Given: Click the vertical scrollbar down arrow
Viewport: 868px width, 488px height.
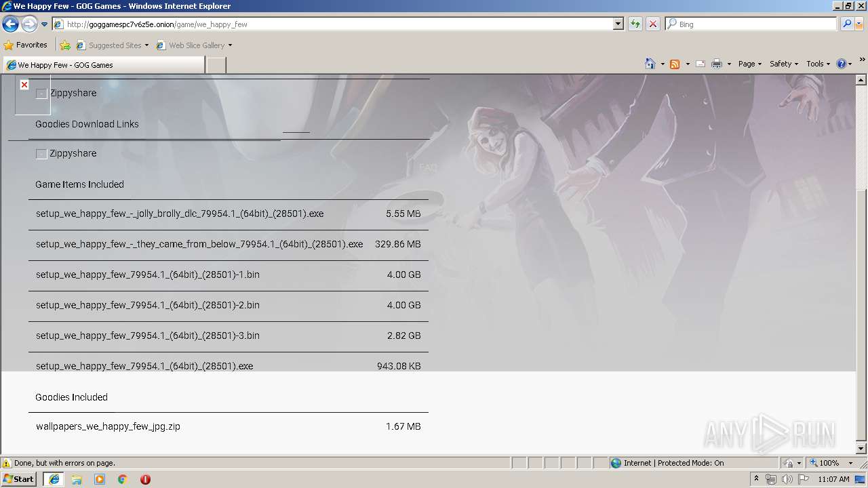Looking at the screenshot, I should point(861,449).
